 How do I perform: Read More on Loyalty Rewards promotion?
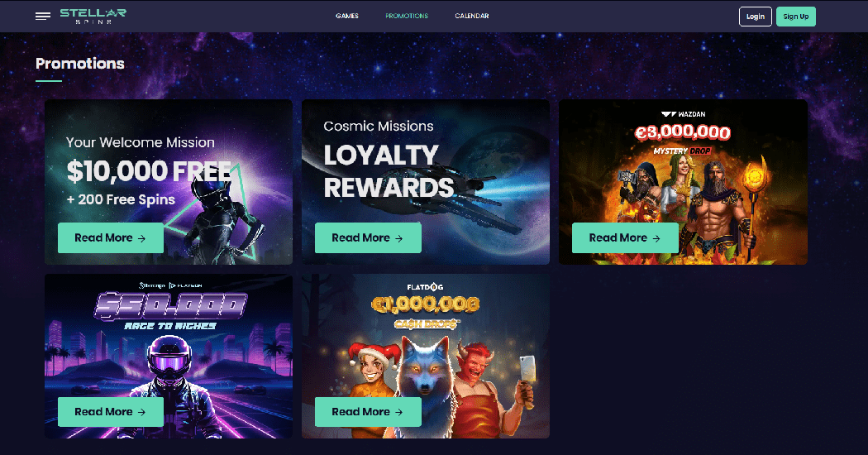coord(368,237)
